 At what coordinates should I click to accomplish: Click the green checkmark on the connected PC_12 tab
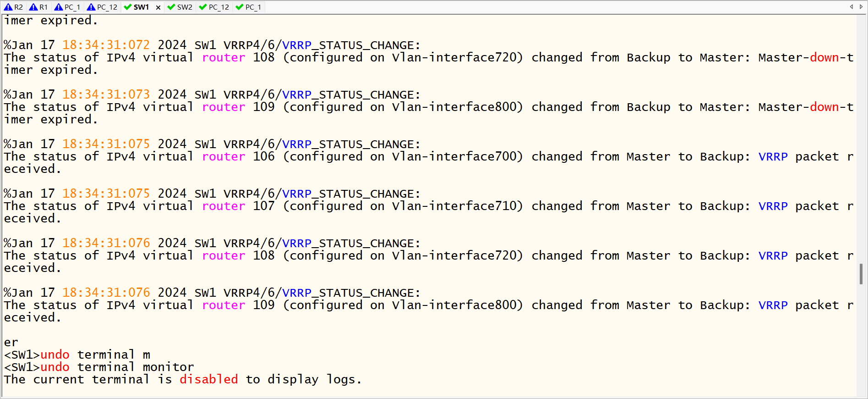tap(203, 7)
